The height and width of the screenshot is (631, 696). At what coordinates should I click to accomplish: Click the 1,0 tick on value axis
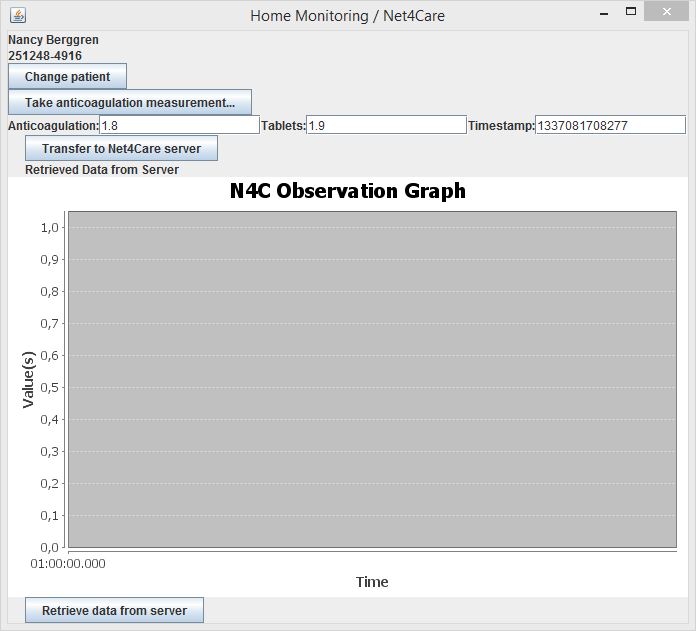pos(51,228)
